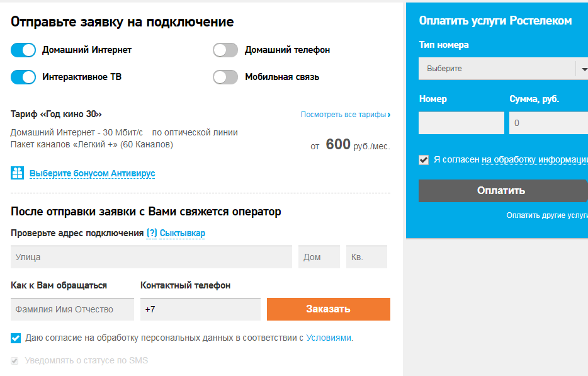This screenshot has height=376, width=588.
Task: Focus the Дом house number field
Action: click(x=319, y=257)
